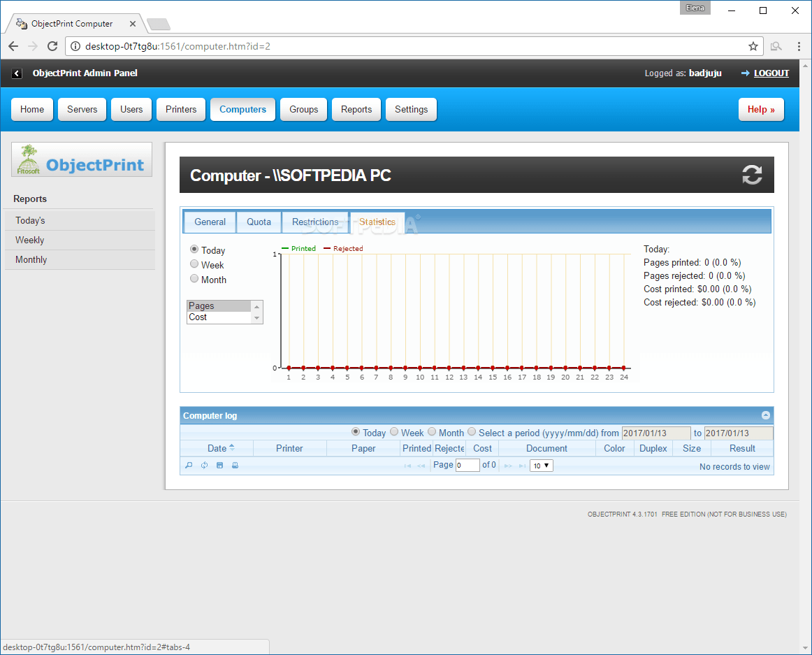Switch to the General tab
Viewport: 812px width, 655px height.
pyautogui.click(x=210, y=222)
